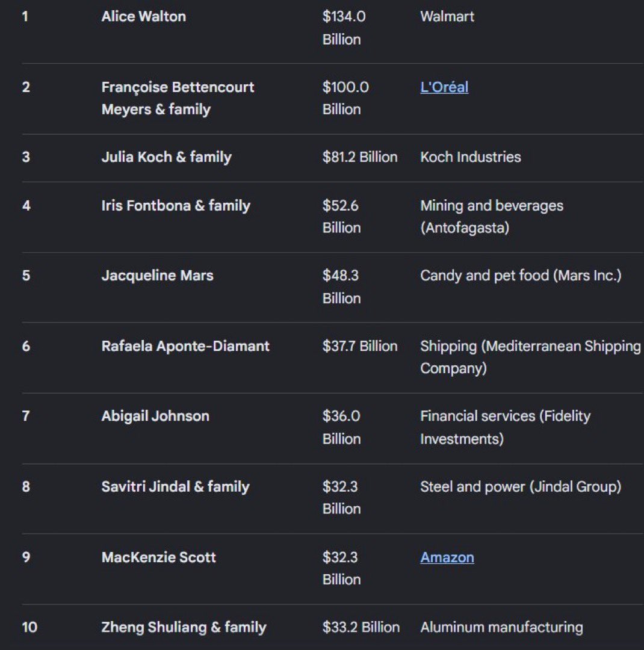
Task: Click Françoise Bettencourt Meyers & family name
Action: pyautogui.click(x=178, y=98)
